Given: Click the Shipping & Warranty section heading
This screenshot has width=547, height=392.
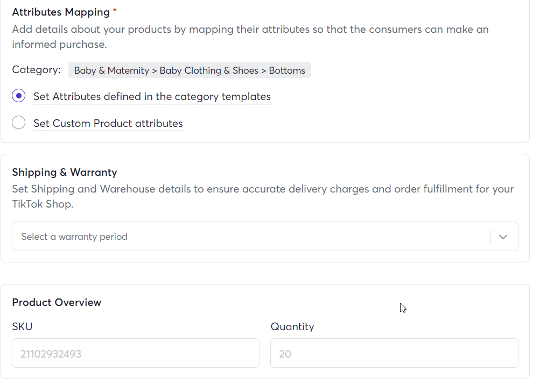Looking at the screenshot, I should click(65, 173).
